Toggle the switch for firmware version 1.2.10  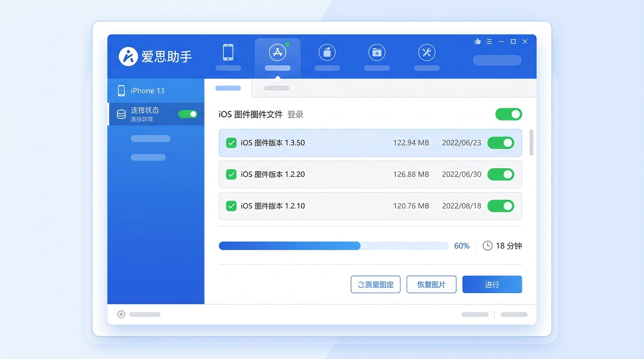pos(501,206)
